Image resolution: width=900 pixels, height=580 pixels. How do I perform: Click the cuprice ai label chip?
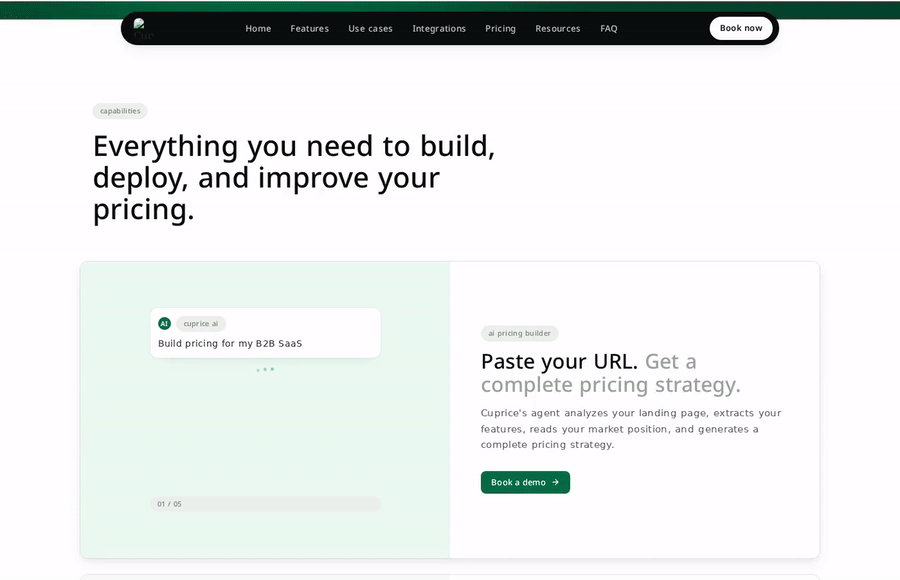tap(201, 324)
